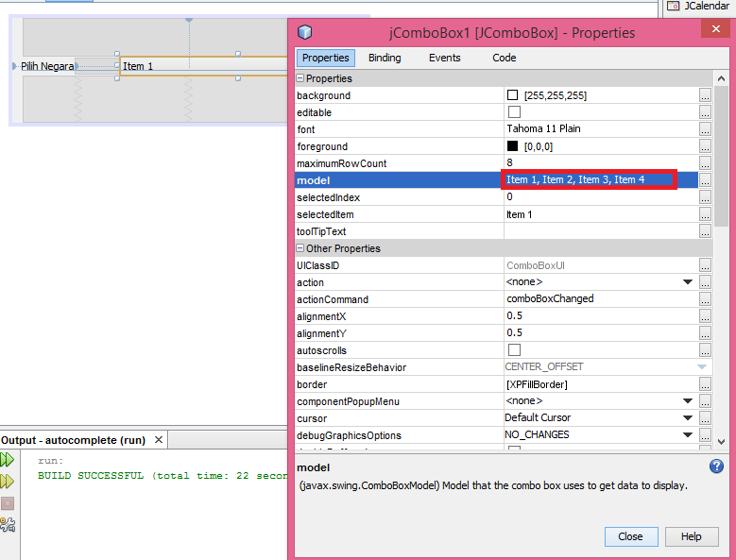Viewport: 736px width, 560px height.
Task: Open the componentPopupMenu dropdown arrow
Action: [x=687, y=401]
